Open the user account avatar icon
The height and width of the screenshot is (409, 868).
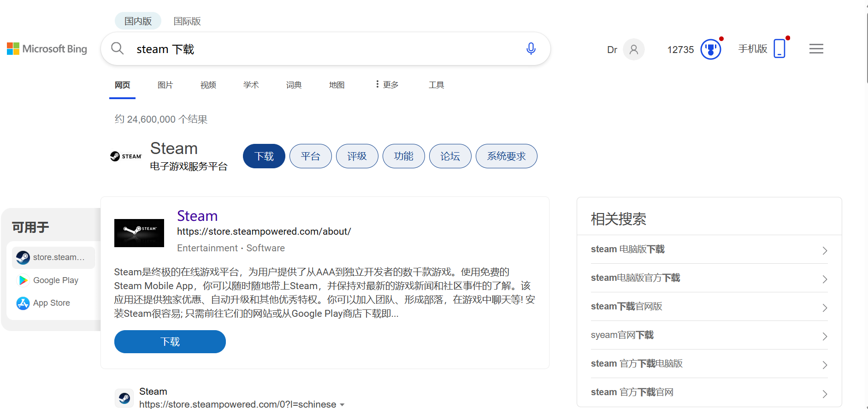[x=633, y=49]
